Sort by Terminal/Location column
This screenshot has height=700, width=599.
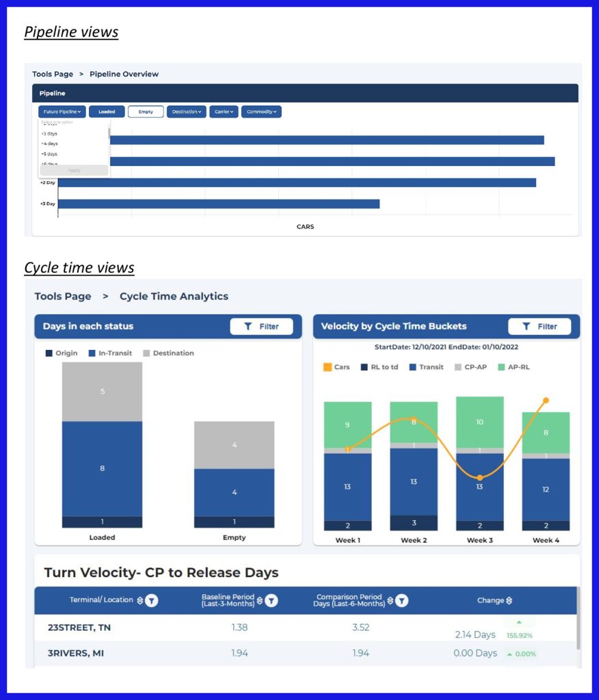click(140, 600)
